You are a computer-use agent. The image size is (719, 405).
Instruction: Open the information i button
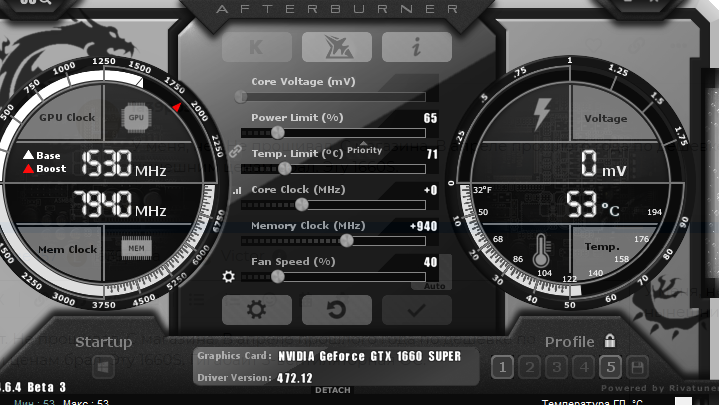(x=417, y=47)
